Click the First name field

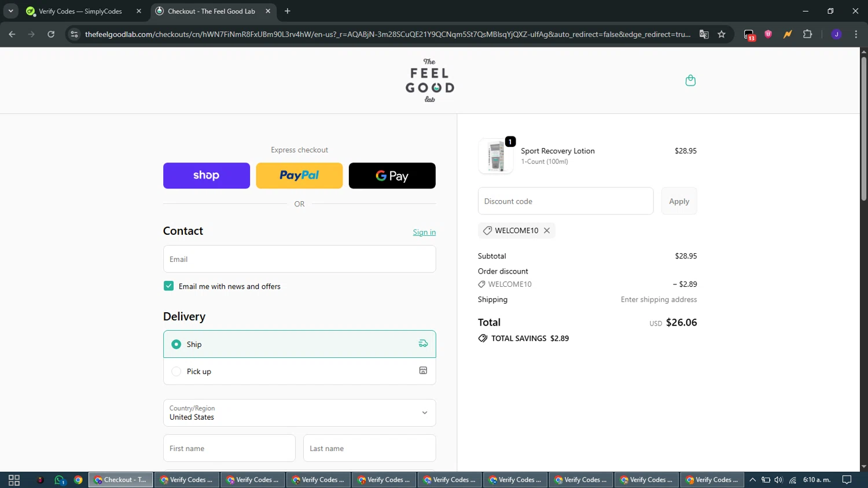click(x=229, y=448)
